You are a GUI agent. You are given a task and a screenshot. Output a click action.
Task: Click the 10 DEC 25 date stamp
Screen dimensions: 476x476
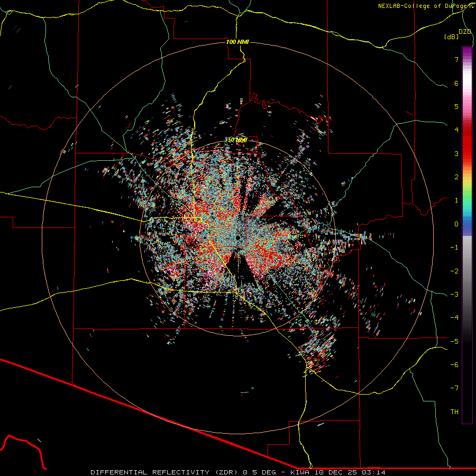[x=336, y=472]
